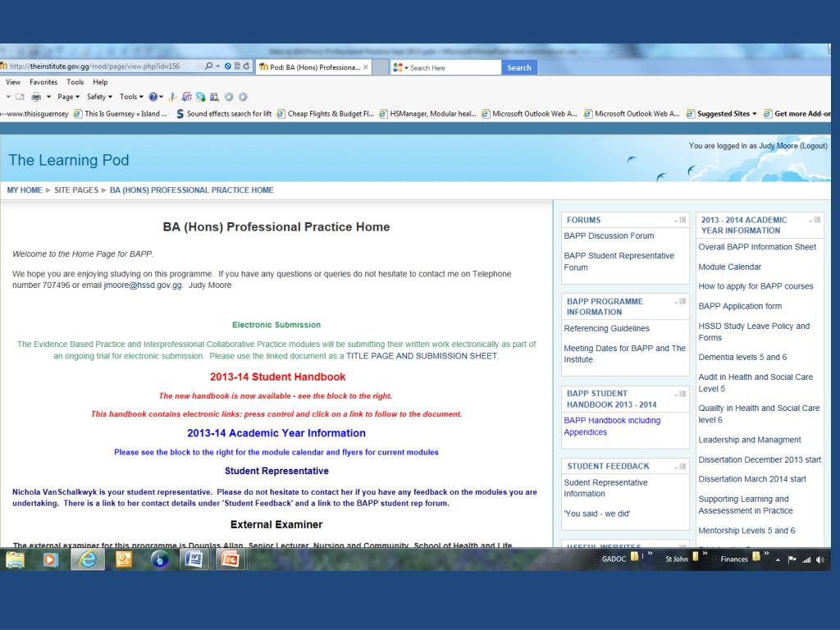Click the network signal icon in system tray
Viewport: 840px width, 630px height.
click(806, 559)
